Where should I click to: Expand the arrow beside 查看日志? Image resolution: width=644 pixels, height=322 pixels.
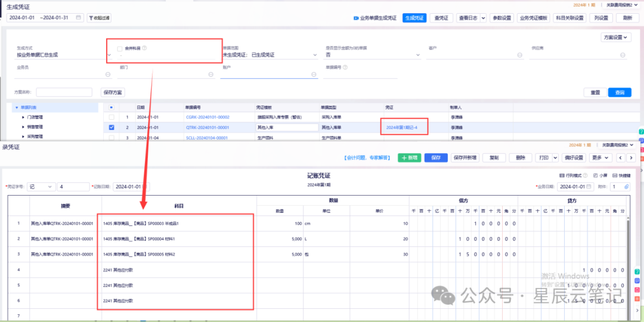[x=482, y=18]
